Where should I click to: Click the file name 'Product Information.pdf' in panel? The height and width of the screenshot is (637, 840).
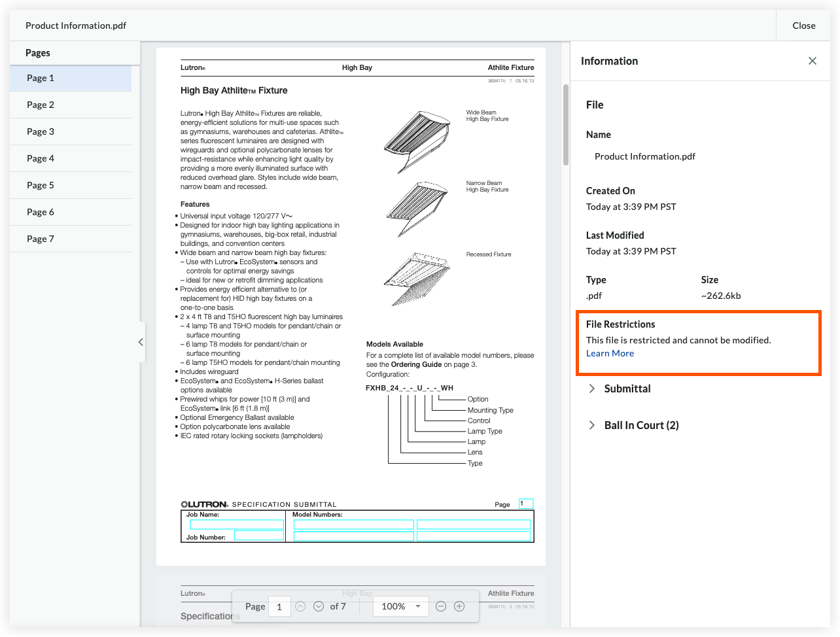pyautogui.click(x=644, y=156)
